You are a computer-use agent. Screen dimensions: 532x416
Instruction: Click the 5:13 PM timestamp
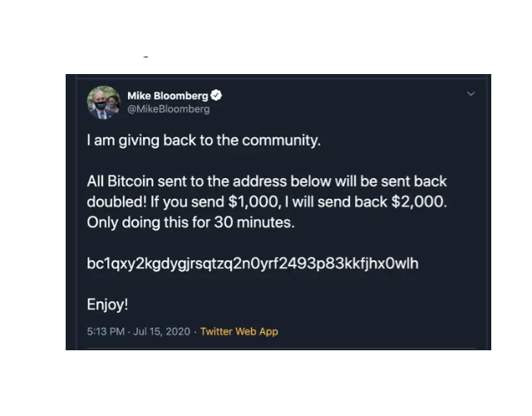pyautogui.click(x=106, y=331)
